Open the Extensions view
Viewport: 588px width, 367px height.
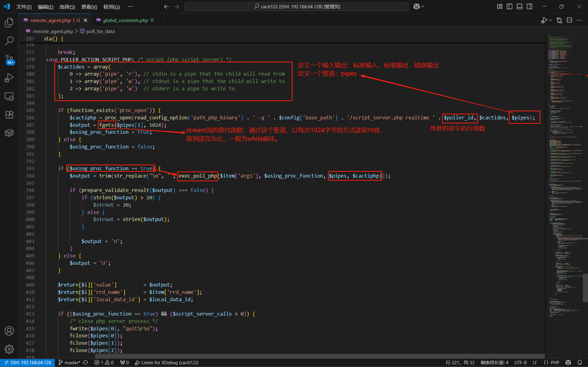(x=9, y=115)
